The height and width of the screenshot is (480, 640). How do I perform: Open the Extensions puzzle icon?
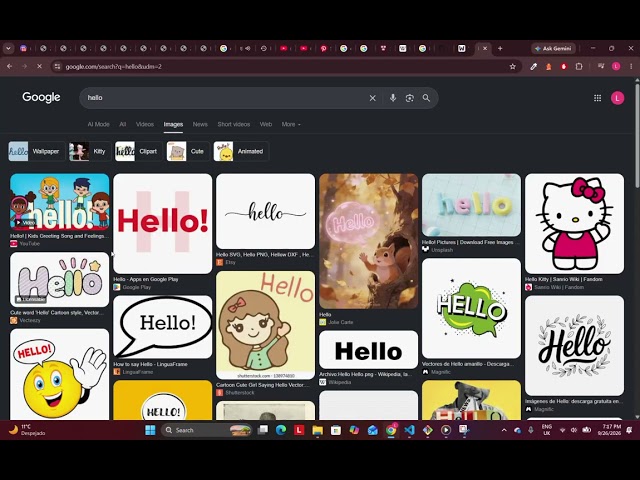pyautogui.click(x=579, y=66)
